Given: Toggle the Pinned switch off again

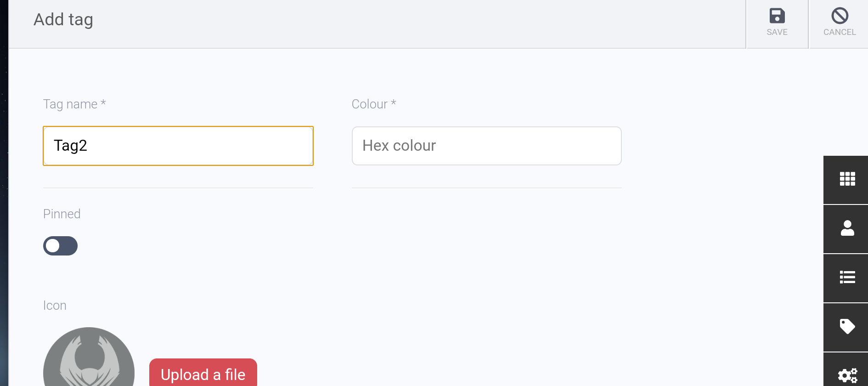Looking at the screenshot, I should pos(60,246).
